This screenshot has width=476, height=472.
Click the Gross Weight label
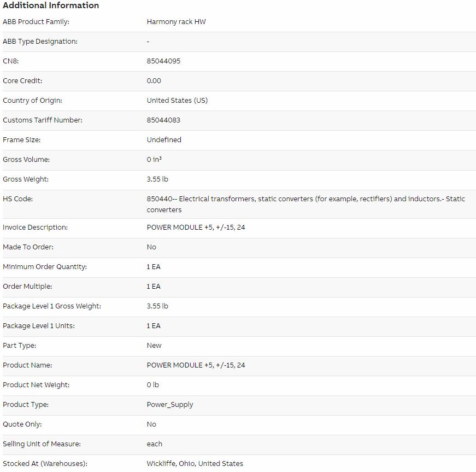point(26,179)
